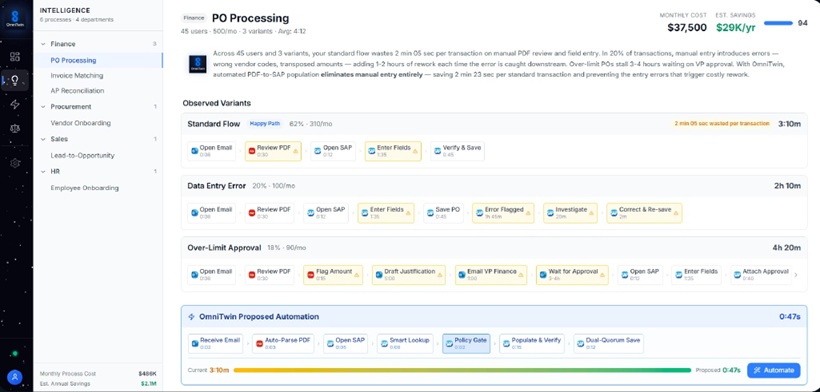Select the Enter Fields step in Over-Limit Approval

click(x=697, y=275)
